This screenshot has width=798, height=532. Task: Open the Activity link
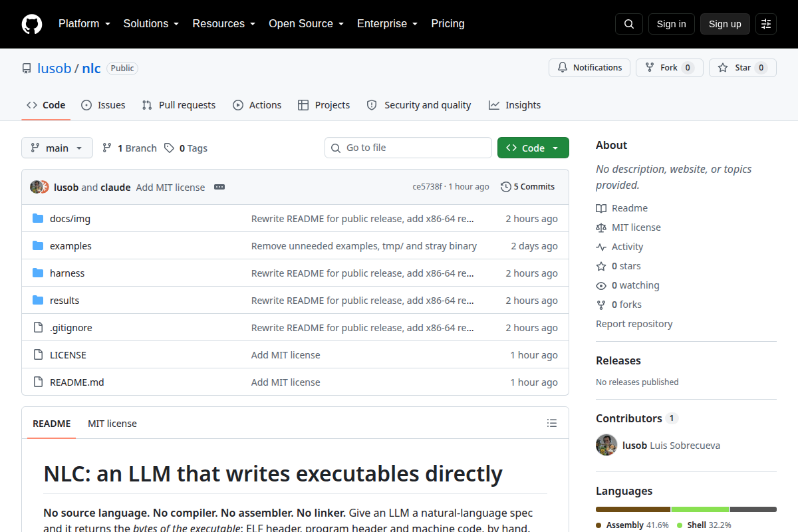click(620, 247)
